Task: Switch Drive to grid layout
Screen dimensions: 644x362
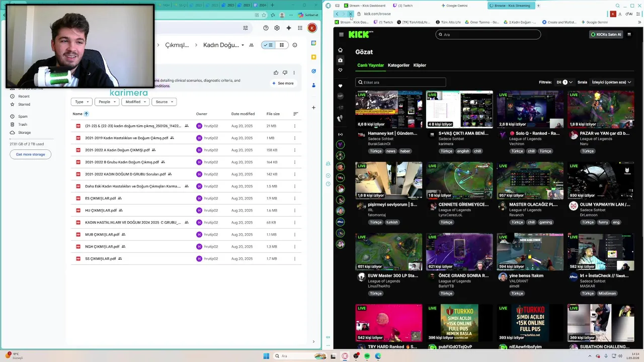Action: coord(282,45)
